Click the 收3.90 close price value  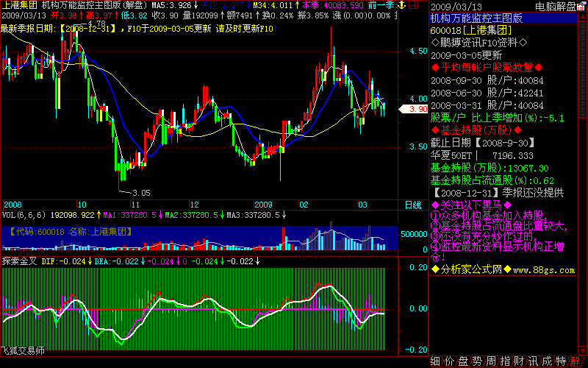tap(165, 15)
